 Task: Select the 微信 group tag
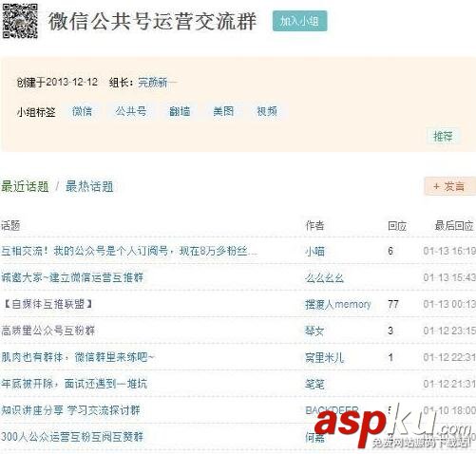[82, 111]
